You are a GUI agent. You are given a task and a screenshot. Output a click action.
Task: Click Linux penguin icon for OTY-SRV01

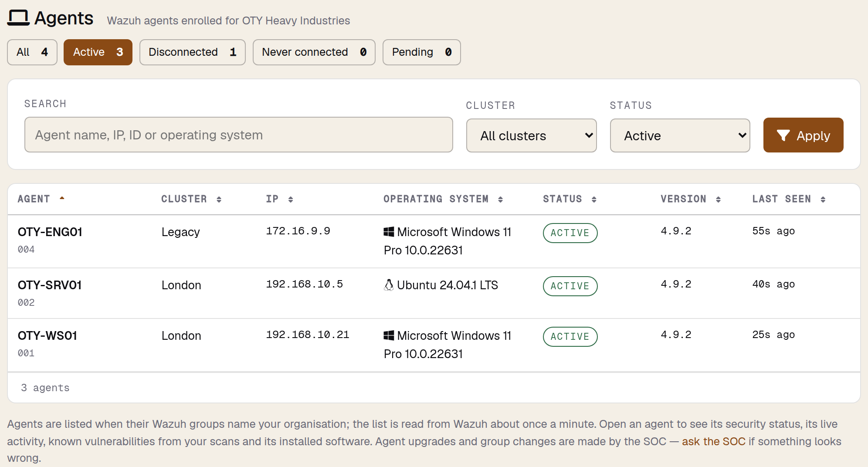[x=389, y=285]
